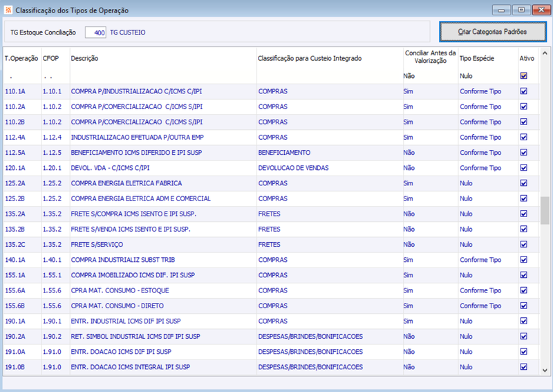The height and width of the screenshot is (392, 553).
Task: Click the Ativo column header
Action: tap(527, 58)
